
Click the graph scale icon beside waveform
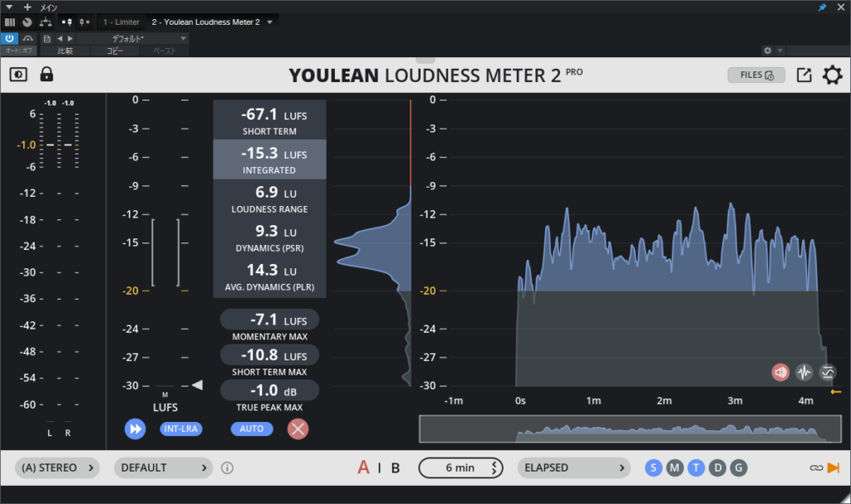pyautogui.click(x=828, y=372)
